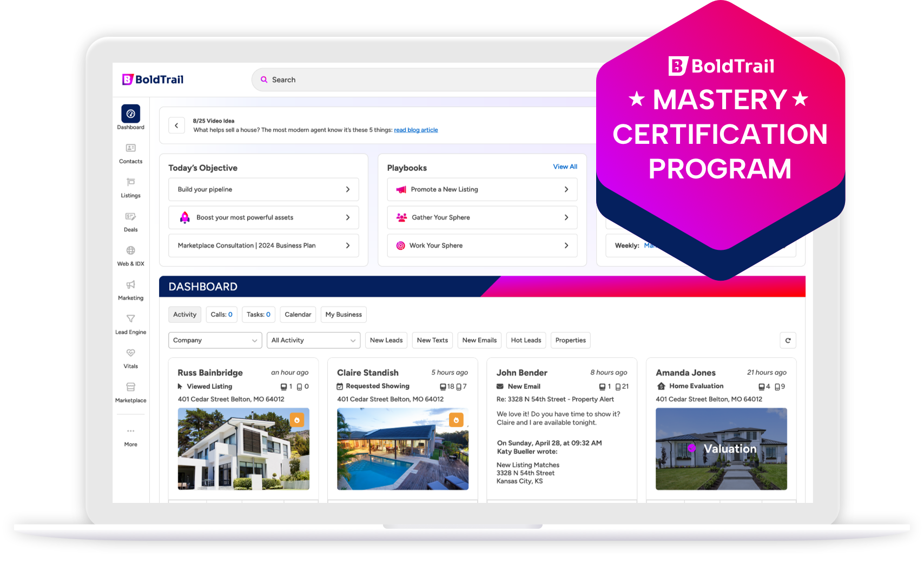Open the rocket icon on Russ Bainbridge's listing photo

coord(297,420)
